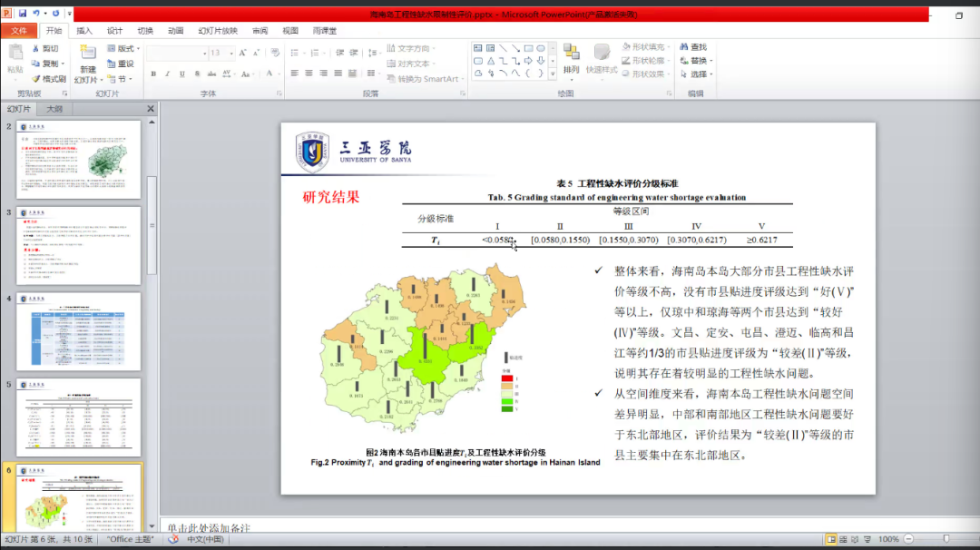Click the Find (查找) binoculars icon
The height and width of the screenshot is (550, 980).
(682, 47)
